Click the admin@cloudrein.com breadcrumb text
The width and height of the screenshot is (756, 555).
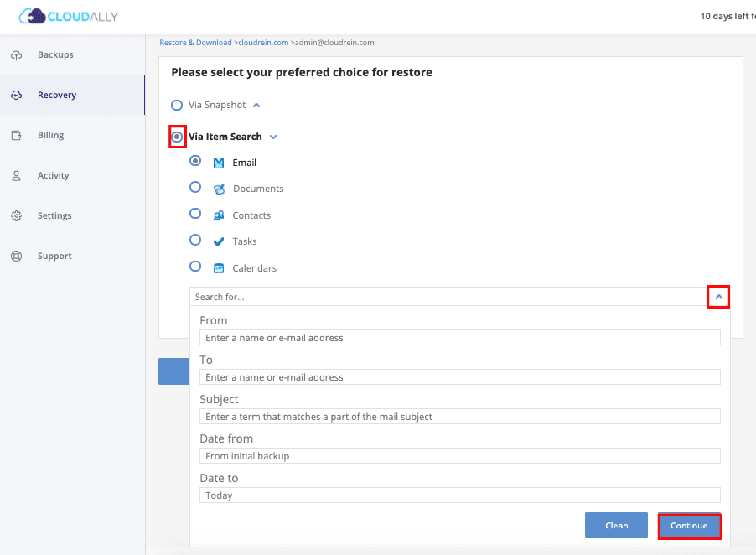[x=334, y=43]
